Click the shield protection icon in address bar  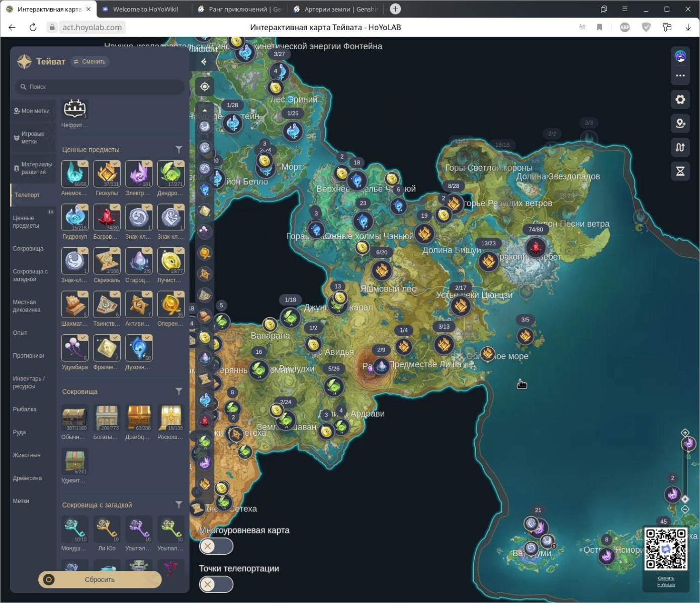pos(646,27)
